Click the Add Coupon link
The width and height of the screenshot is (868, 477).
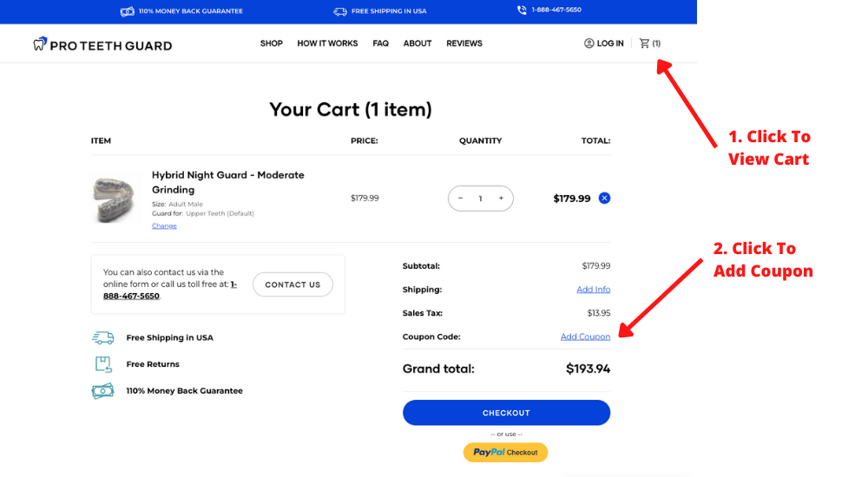pyautogui.click(x=585, y=337)
